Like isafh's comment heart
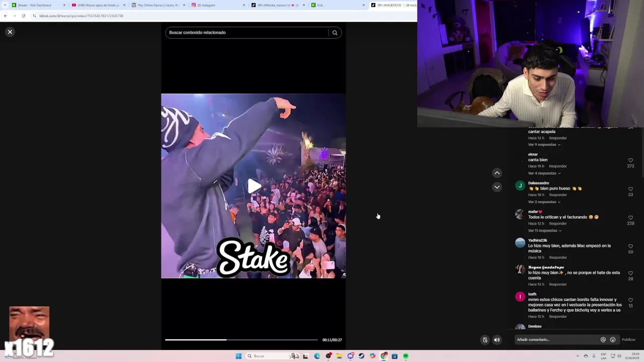644x362 pixels. click(x=630, y=300)
